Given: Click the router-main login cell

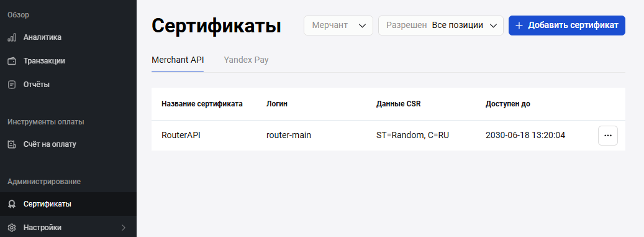Looking at the screenshot, I should click(289, 136).
